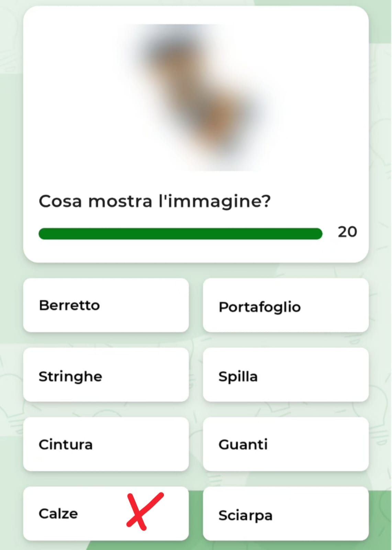This screenshot has width=392, height=550.
Task: Select the answer meaning scarf
Action: 285,514
